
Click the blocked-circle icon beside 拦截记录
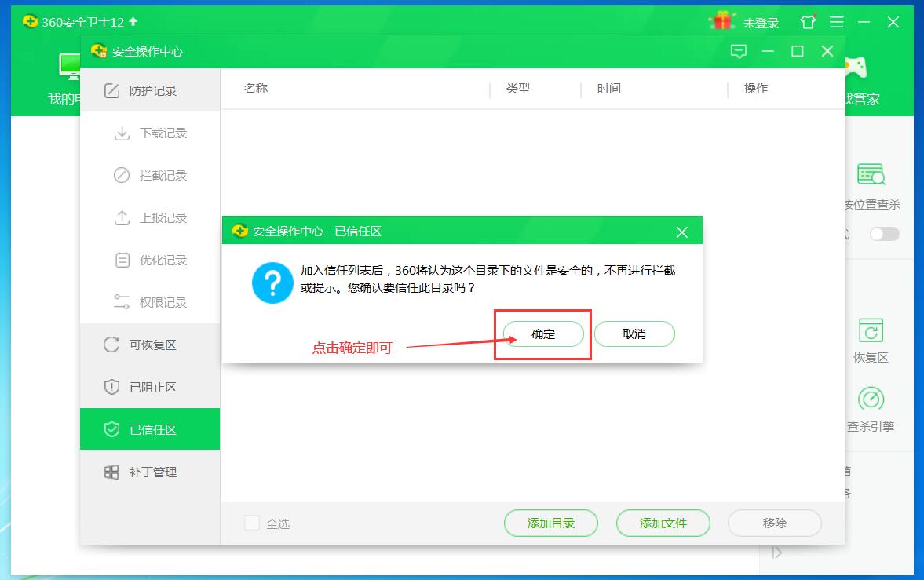[122, 176]
